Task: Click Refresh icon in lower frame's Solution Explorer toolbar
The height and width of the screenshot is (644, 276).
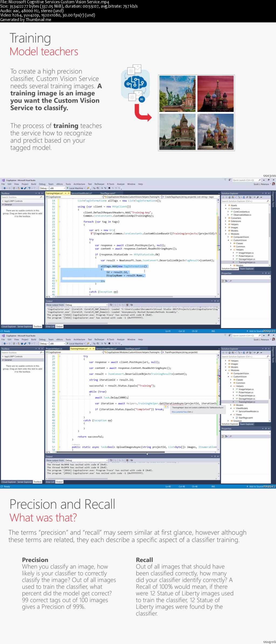Action: (x=244, y=353)
